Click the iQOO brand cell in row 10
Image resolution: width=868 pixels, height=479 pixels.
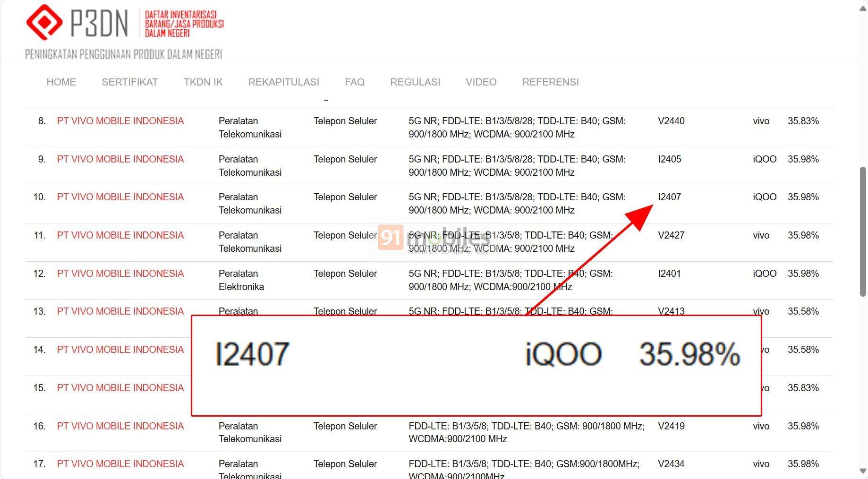[x=765, y=197]
